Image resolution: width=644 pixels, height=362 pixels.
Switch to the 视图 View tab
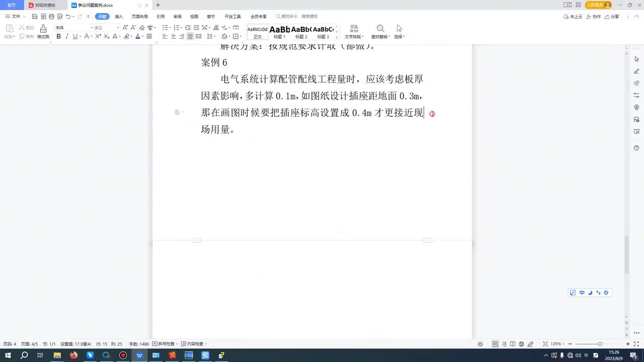click(x=194, y=17)
